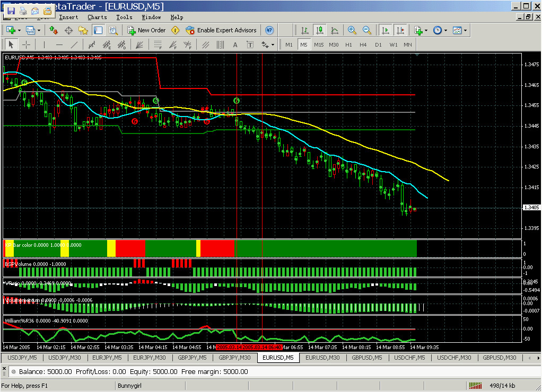Expand the indicators list dropdown arrow
542x392 pixels.
(x=426, y=30)
